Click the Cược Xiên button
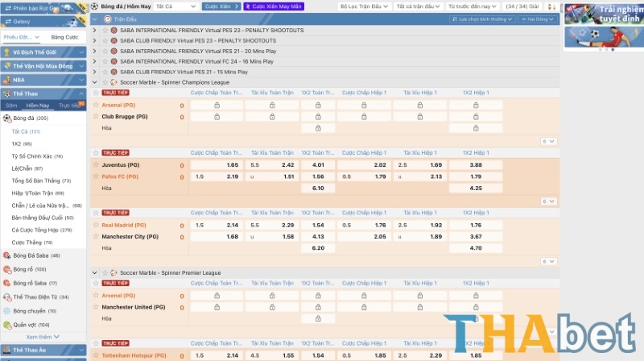 point(221,6)
